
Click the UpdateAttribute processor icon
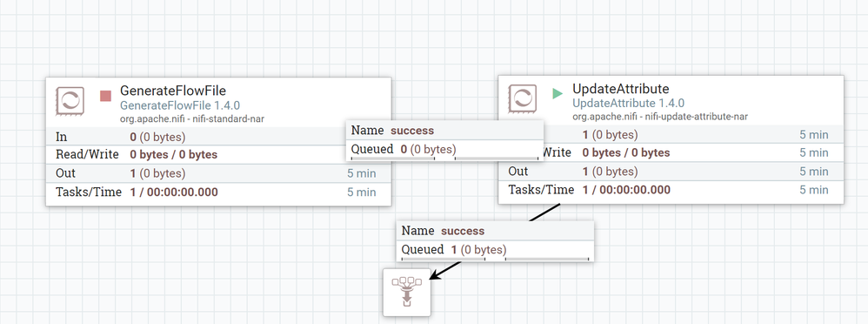522,98
